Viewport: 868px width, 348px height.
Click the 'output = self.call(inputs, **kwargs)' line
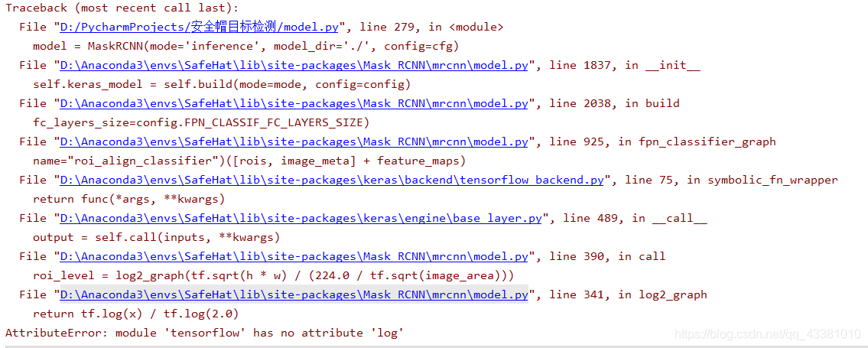pos(156,237)
